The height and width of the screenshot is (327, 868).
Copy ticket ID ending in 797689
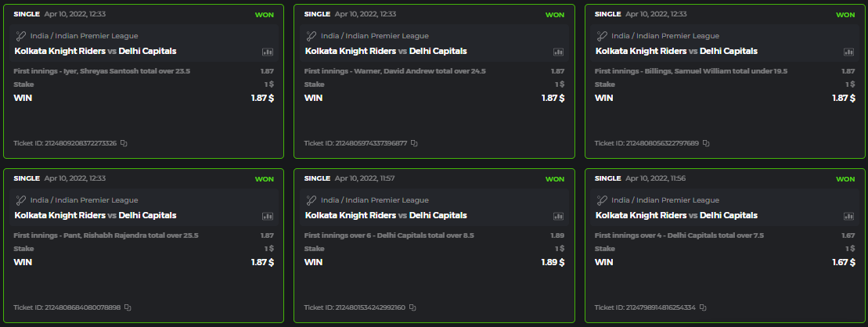(x=706, y=143)
